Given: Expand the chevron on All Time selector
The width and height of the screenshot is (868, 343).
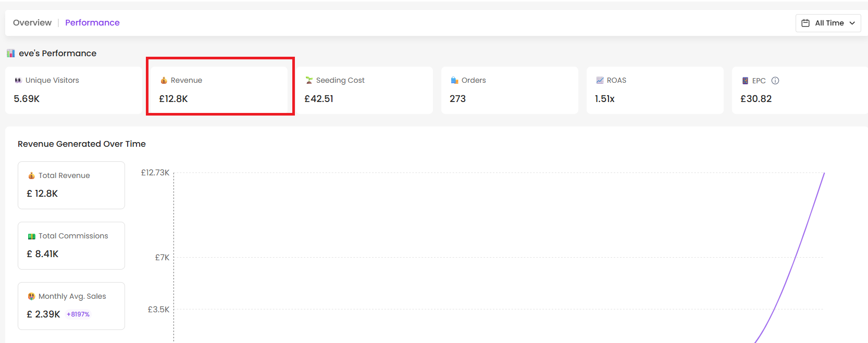Looking at the screenshot, I should pyautogui.click(x=852, y=23).
